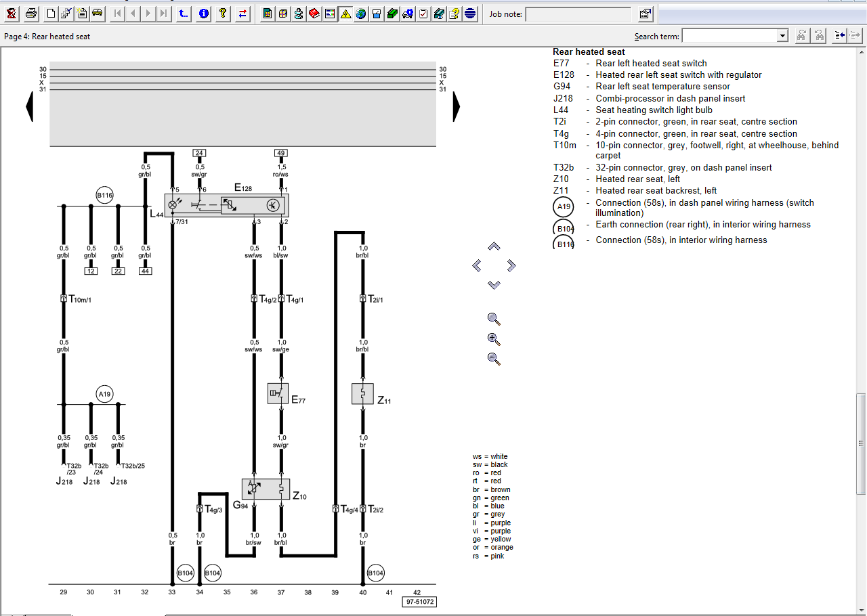Click the magnifier zoom-out minus icon
This screenshot has height=616, width=867.
tap(494, 359)
